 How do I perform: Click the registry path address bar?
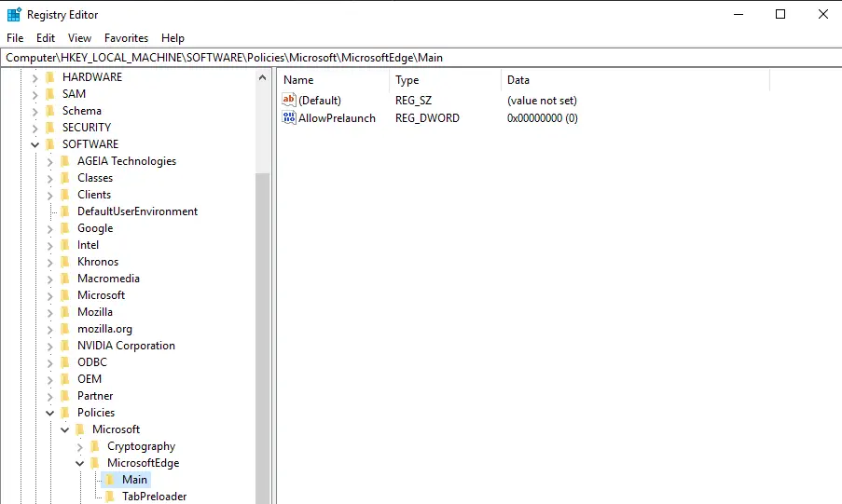pos(421,58)
